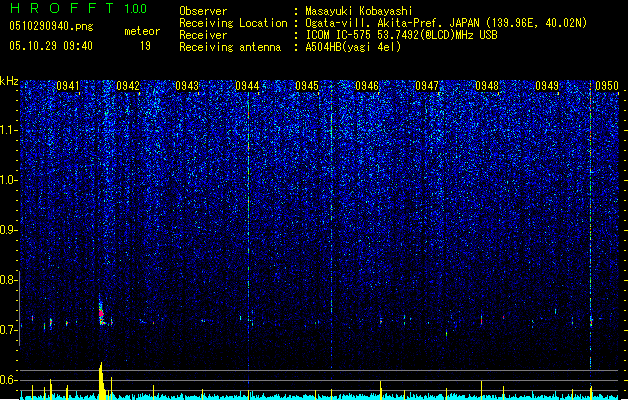The width and height of the screenshot is (629, 400).
Task: Click the 0945 time marker
Action: click(307, 86)
